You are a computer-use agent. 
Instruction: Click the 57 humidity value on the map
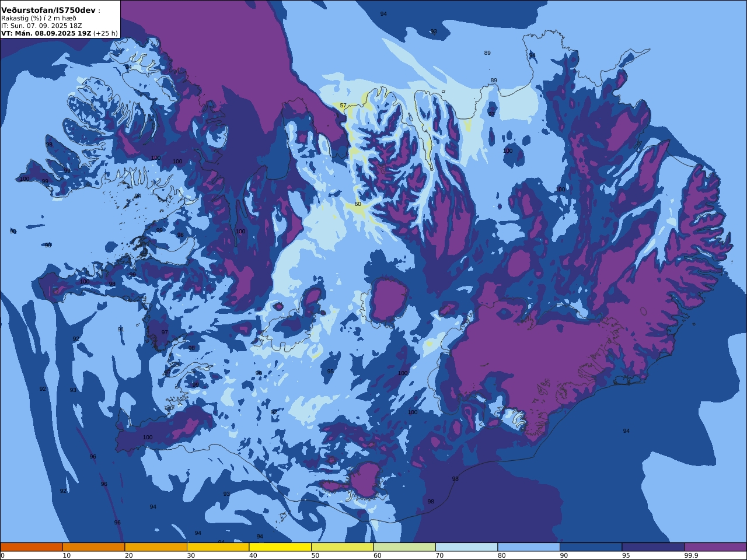[343, 106]
